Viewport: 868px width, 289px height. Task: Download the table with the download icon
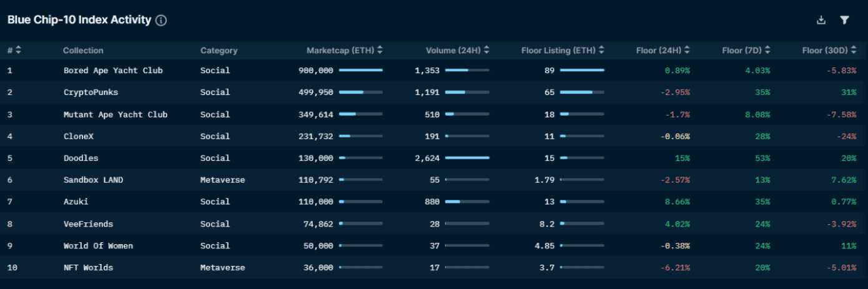(821, 20)
